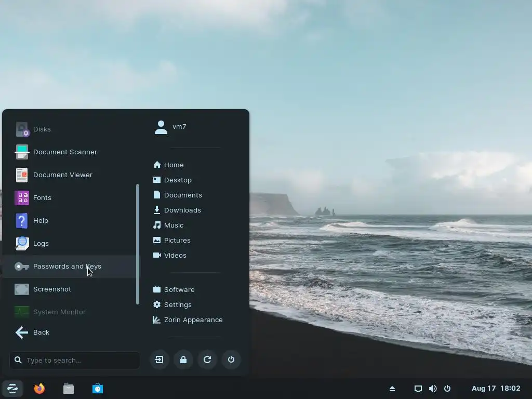Click the log out button
Image resolution: width=532 pixels, height=399 pixels.
point(159,360)
